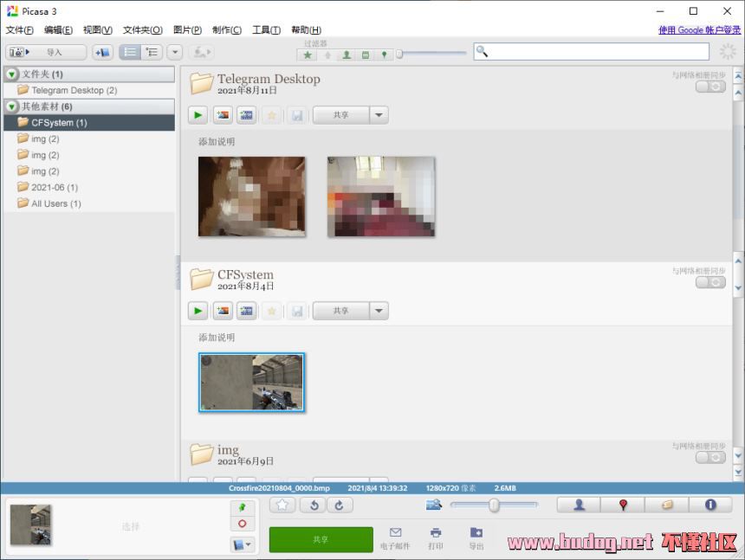
Task: Toggle web album sync for Telegram Desktop
Action: 710,87
